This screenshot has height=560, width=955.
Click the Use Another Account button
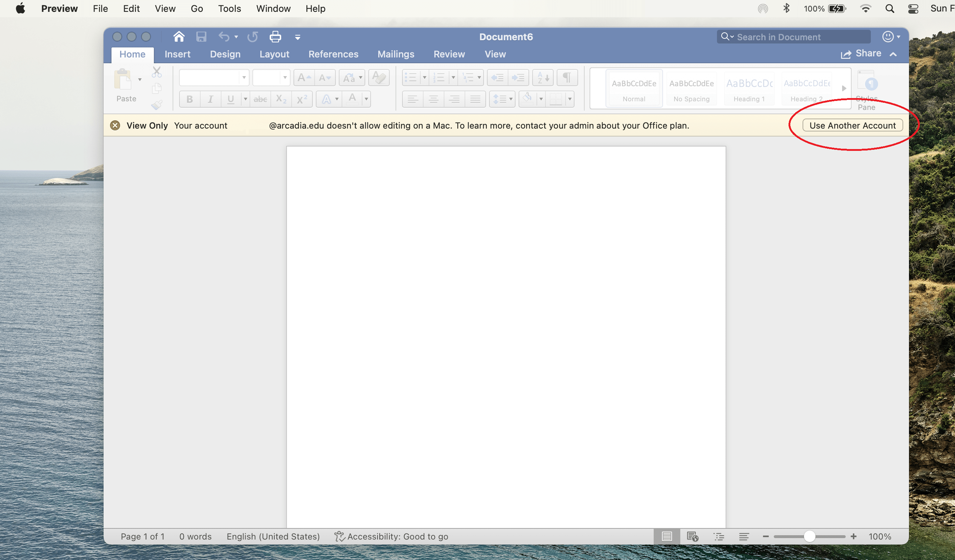(852, 125)
